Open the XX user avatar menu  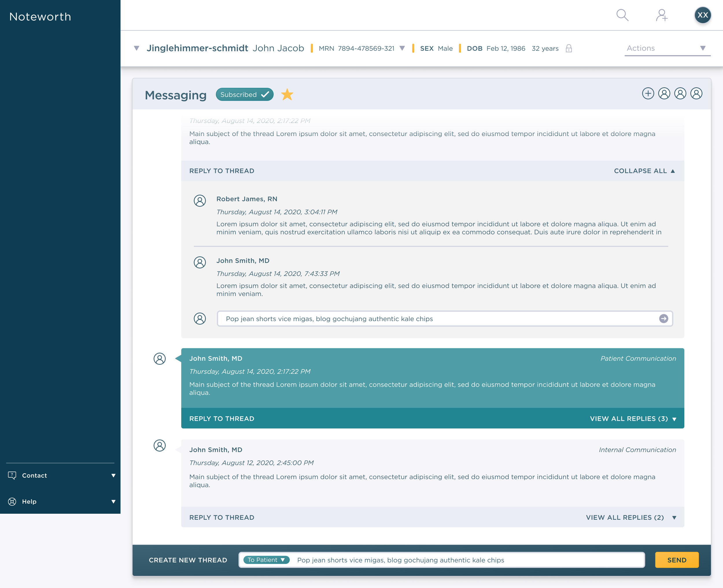point(702,15)
